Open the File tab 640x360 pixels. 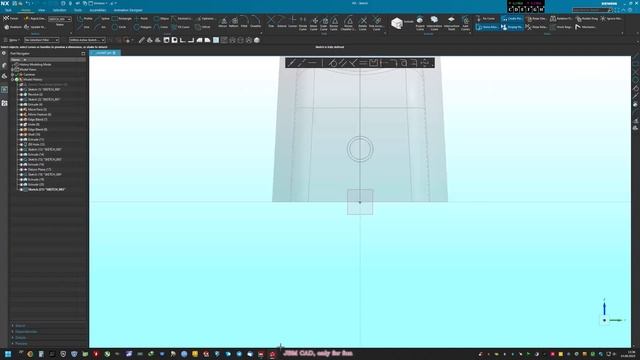coord(8,10)
